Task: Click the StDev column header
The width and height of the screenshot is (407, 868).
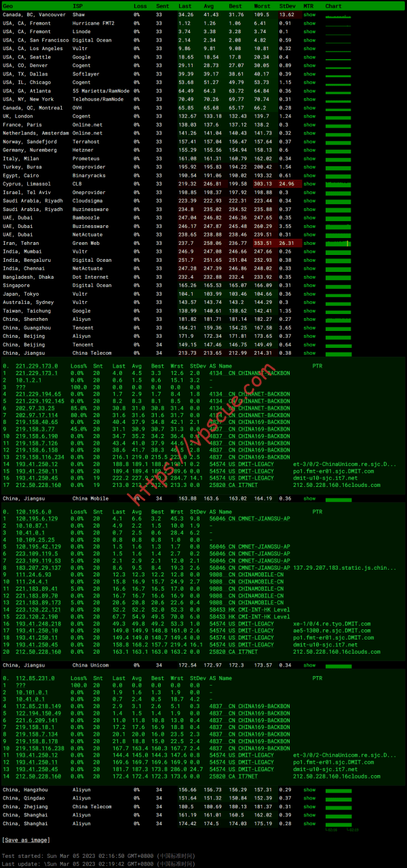Action: (287, 5)
